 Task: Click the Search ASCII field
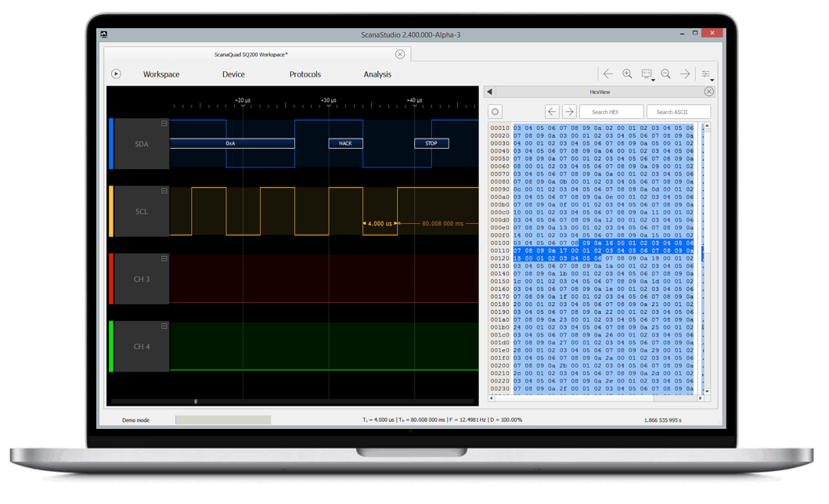(x=678, y=111)
